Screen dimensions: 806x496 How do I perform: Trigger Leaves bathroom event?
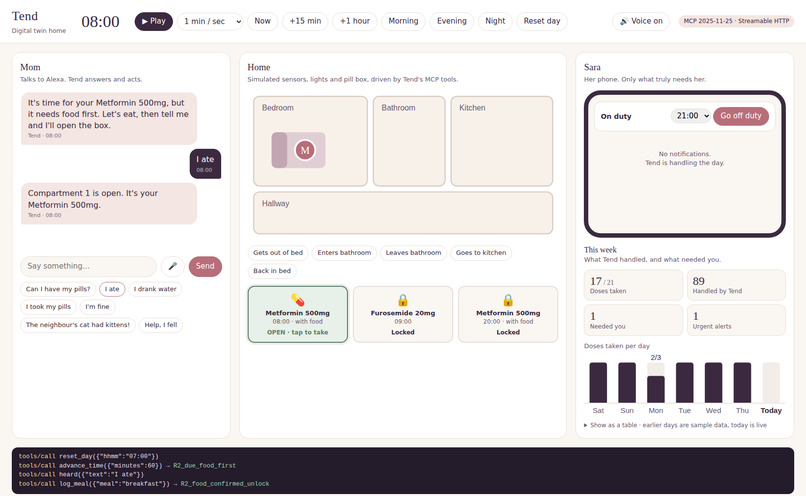pyautogui.click(x=413, y=253)
